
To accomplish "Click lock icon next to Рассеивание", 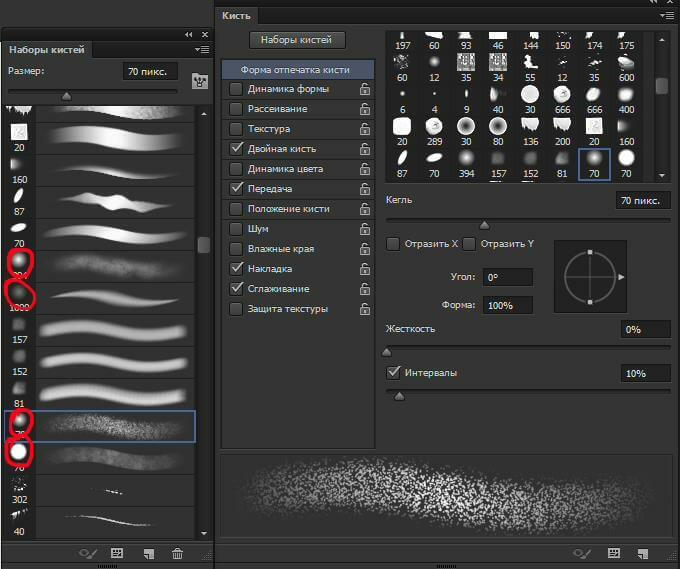I will [365, 109].
